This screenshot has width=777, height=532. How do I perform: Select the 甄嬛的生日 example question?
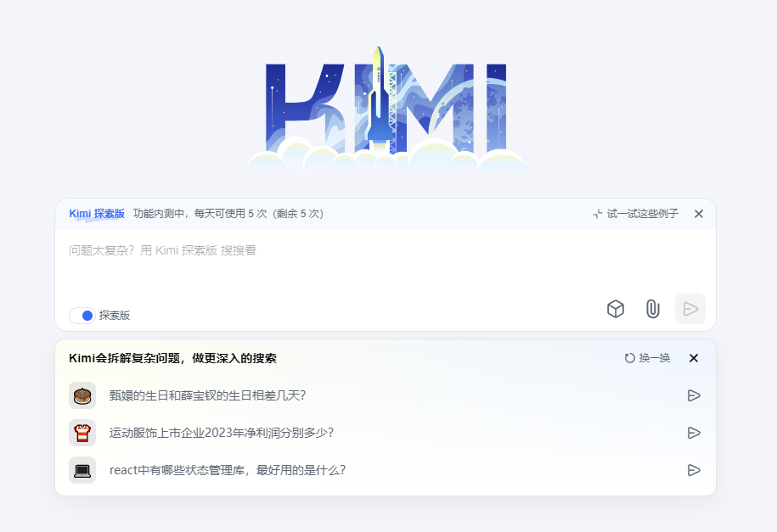(208, 395)
